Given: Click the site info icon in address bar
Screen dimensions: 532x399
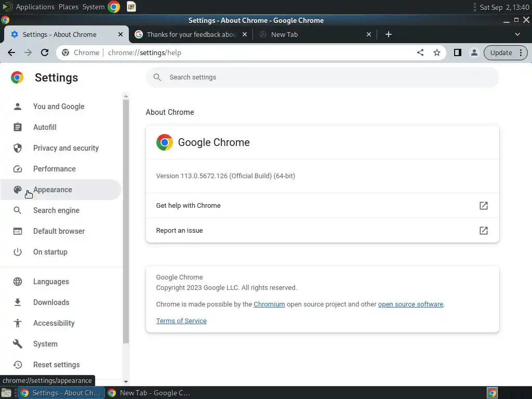Looking at the screenshot, I should [x=65, y=52].
